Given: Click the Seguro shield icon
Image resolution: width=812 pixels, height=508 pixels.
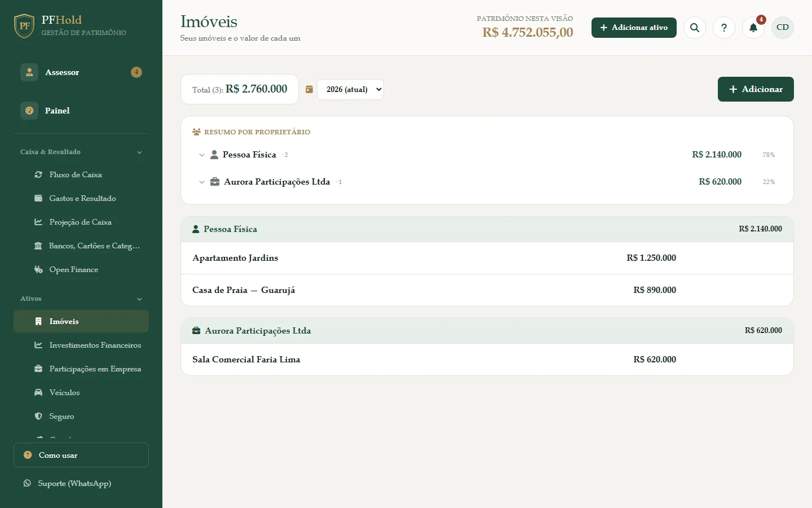Looking at the screenshot, I should pyautogui.click(x=38, y=417).
